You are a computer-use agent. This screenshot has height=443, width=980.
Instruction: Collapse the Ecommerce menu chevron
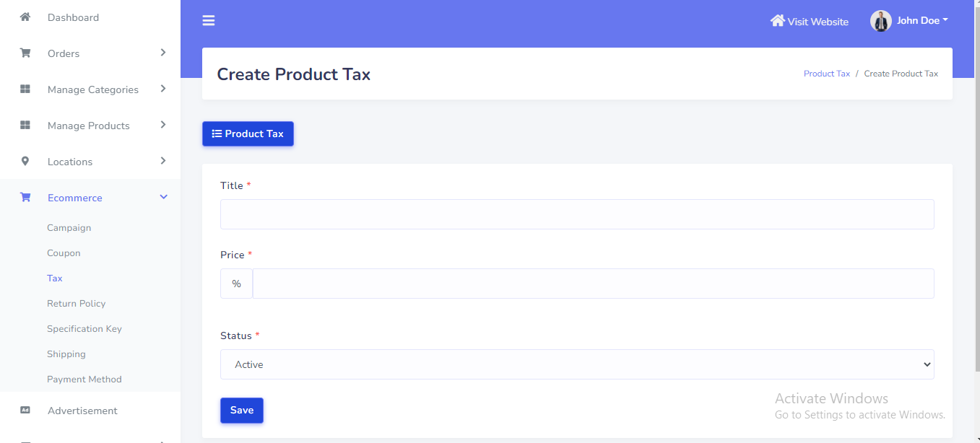tap(163, 197)
